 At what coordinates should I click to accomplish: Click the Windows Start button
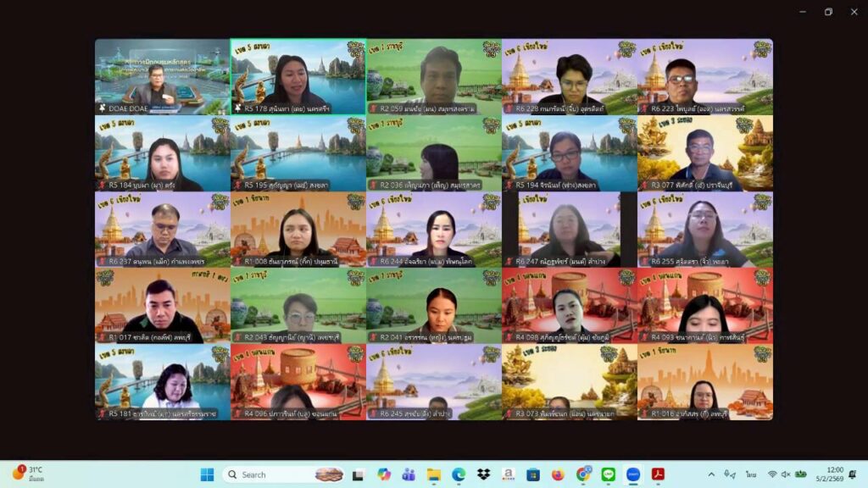click(x=207, y=474)
